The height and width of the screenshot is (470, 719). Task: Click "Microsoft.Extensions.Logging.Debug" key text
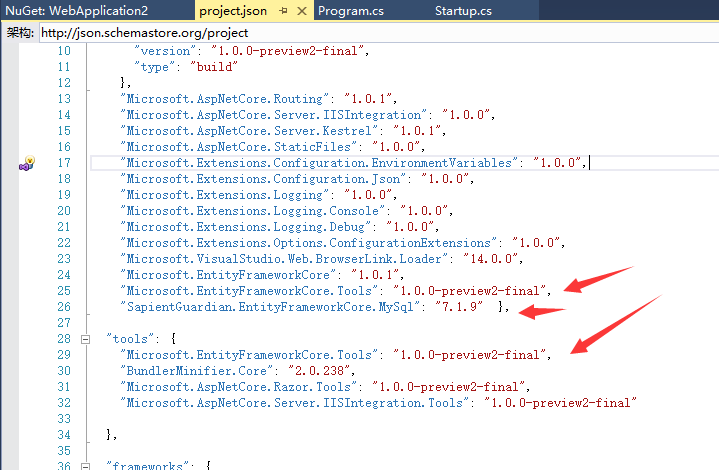(x=245, y=227)
